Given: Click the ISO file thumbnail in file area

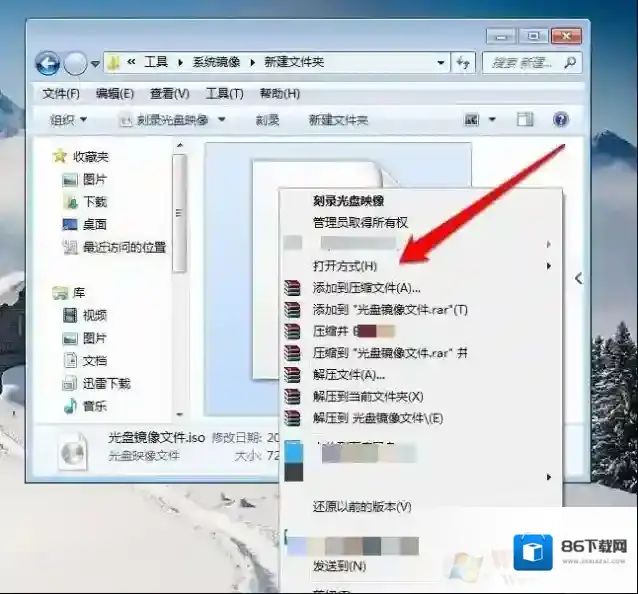Looking at the screenshot, I should 338,279.
